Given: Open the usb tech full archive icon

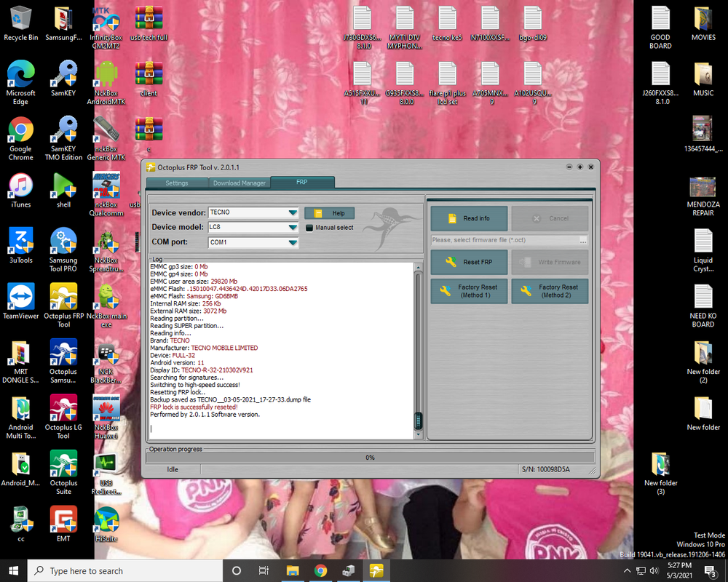Looking at the screenshot, I should click(149, 23).
